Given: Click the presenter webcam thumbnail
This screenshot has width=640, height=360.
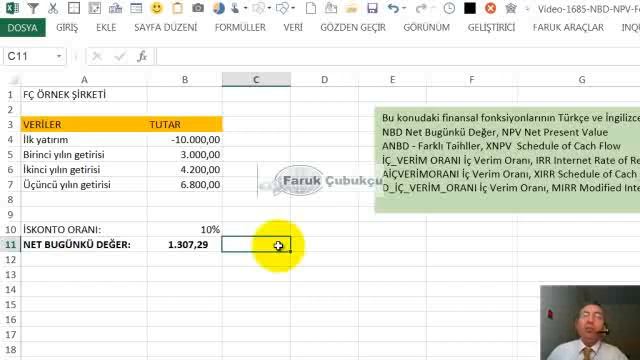Looking at the screenshot, I should 590,322.
